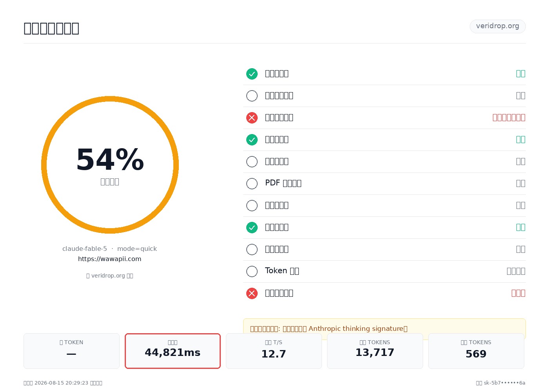
Task: Click red X icon just above the yellow warning banner
Action: pos(252,293)
